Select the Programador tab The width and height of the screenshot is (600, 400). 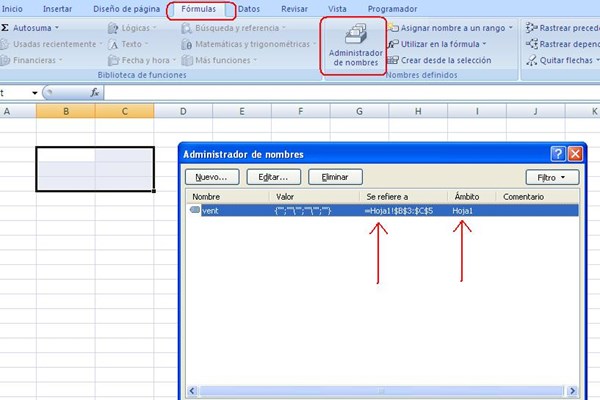[x=392, y=9]
